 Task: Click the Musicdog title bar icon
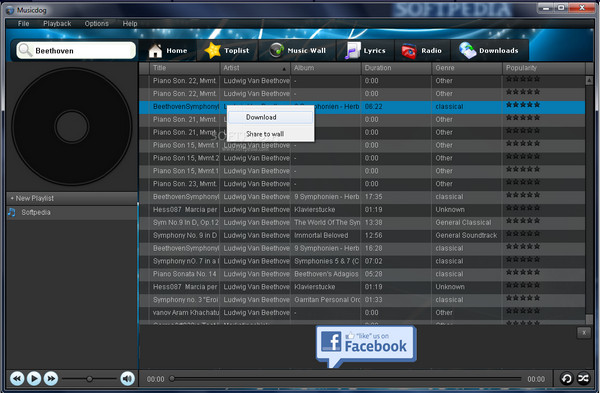coord(10,10)
